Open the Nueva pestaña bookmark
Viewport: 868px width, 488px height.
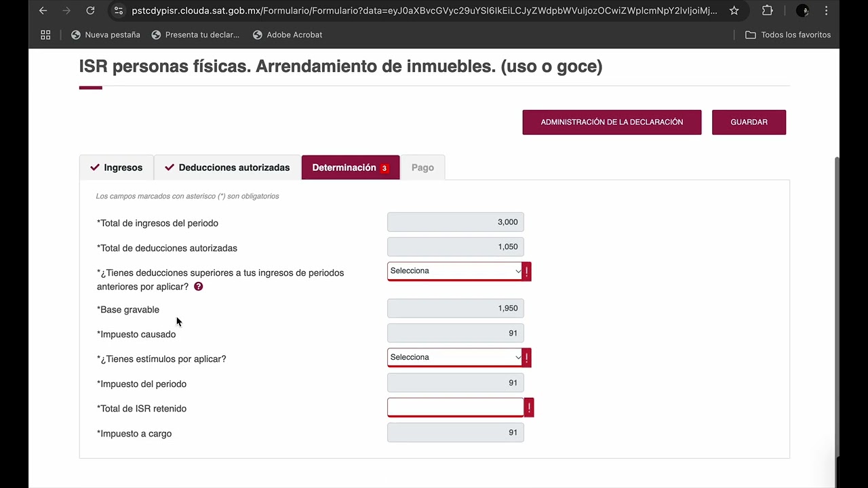coord(106,35)
